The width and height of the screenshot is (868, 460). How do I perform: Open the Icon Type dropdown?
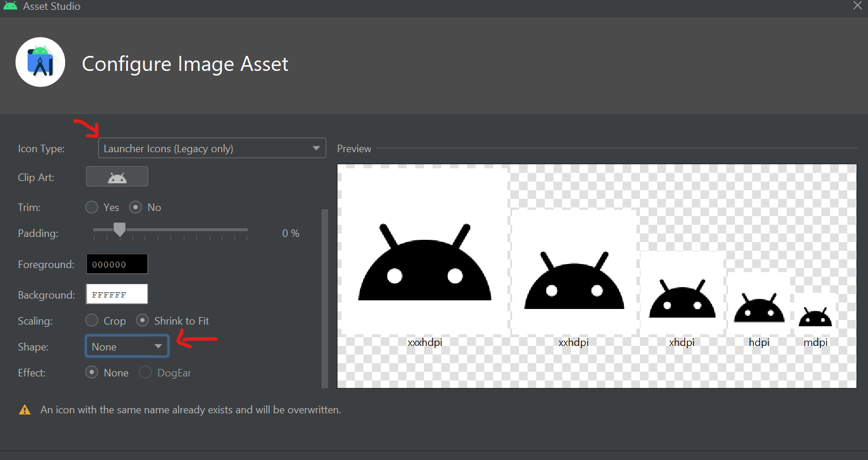211,148
